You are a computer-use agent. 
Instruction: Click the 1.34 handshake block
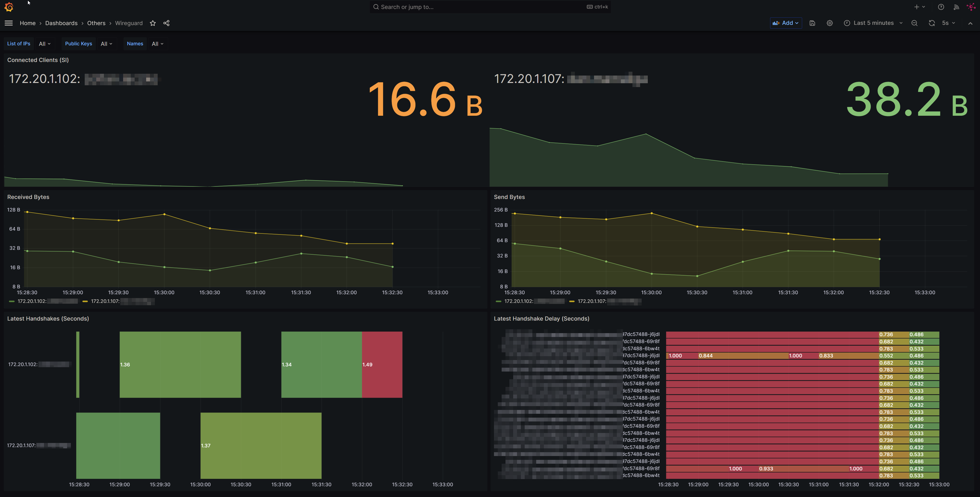[321, 365]
